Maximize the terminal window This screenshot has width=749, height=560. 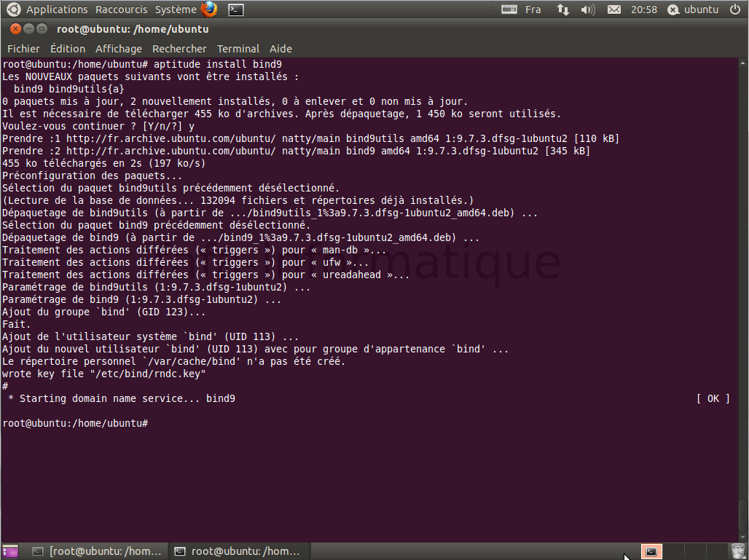(x=42, y=29)
